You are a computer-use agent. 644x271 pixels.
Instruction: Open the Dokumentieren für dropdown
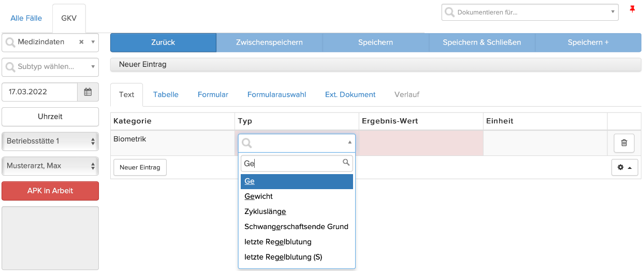click(530, 12)
